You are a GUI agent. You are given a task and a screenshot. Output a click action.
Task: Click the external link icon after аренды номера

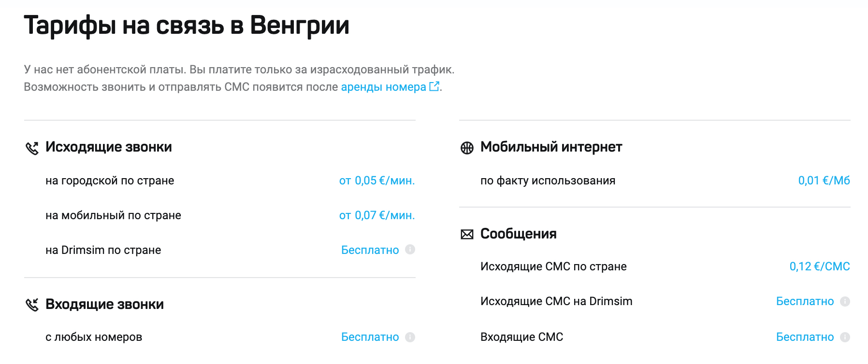tap(434, 86)
